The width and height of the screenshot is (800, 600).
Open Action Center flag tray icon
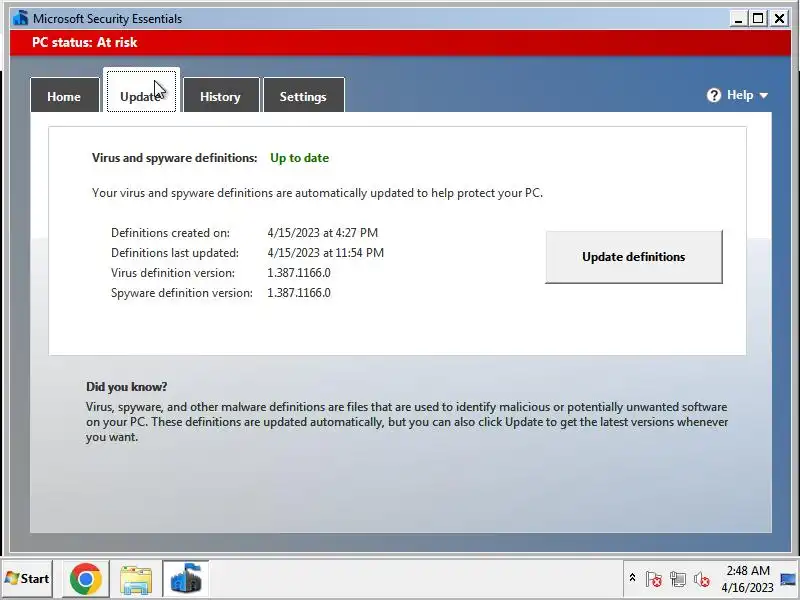654,579
